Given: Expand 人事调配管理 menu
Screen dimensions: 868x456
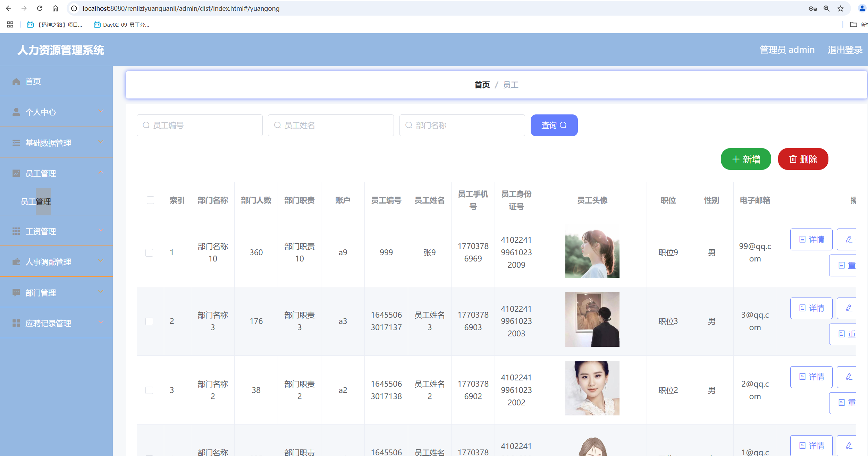Looking at the screenshot, I should pyautogui.click(x=56, y=262).
